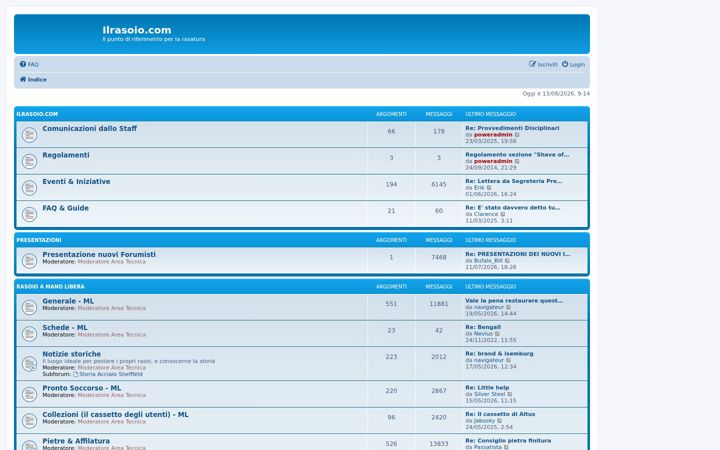Image resolution: width=720 pixels, height=450 pixels.
Task: Click forum icon beside Schede - ML
Action: [29, 334]
